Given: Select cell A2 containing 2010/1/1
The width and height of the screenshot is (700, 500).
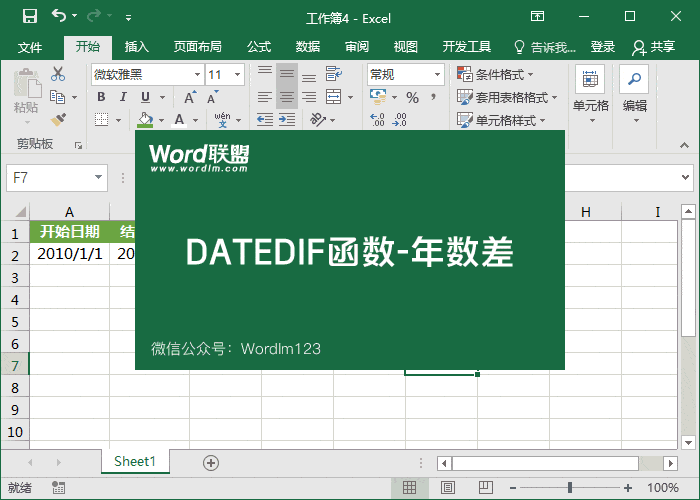Looking at the screenshot, I should pyautogui.click(x=69, y=254).
